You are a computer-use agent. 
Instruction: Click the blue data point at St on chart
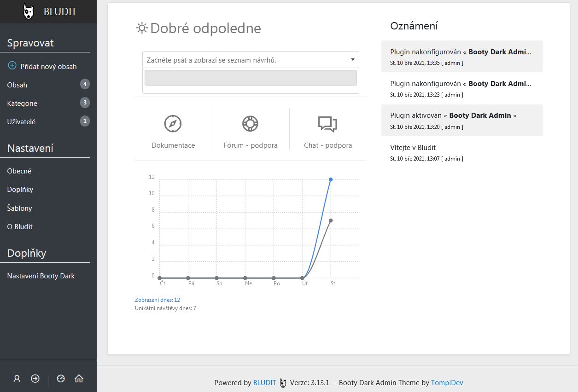tap(331, 179)
